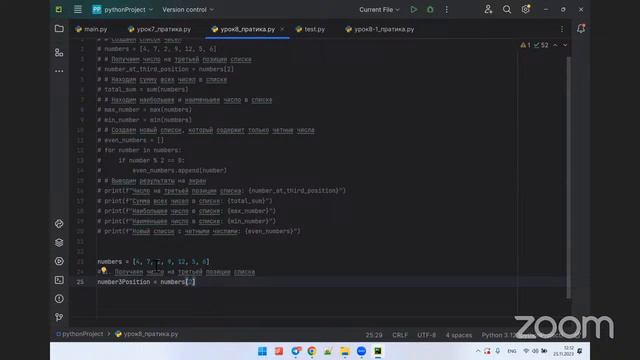Open Chrome from the taskbar
Screen dimensions: 640x360
pyautogui.click(x=312, y=351)
